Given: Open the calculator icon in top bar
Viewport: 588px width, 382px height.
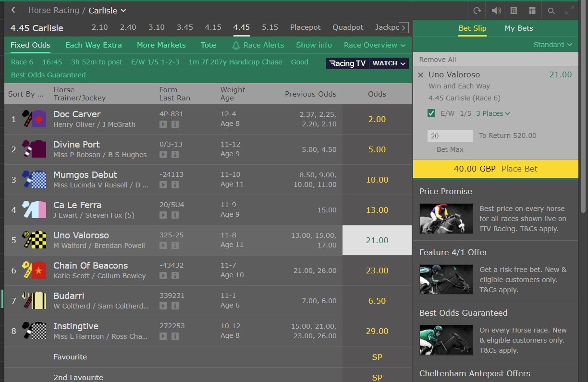Looking at the screenshot, I should [x=514, y=11].
